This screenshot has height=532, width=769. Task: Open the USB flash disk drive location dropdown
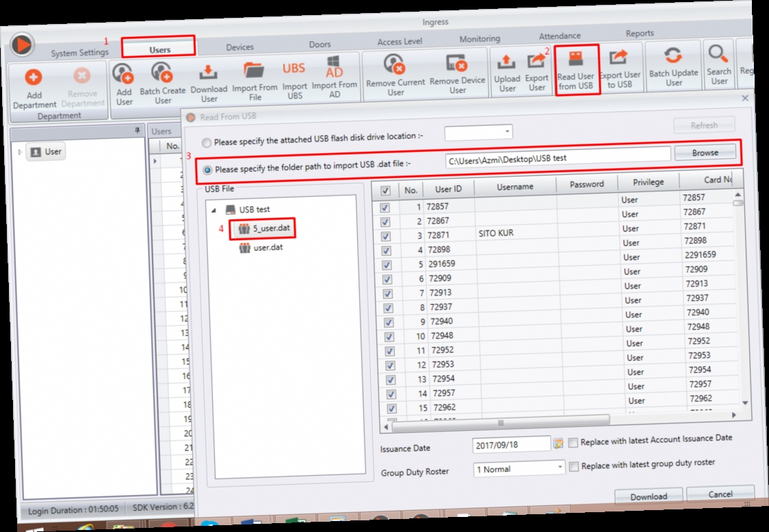(x=508, y=132)
